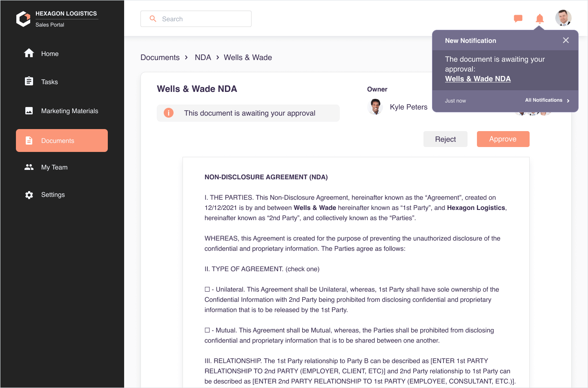Reject the document
Image resolution: width=588 pixels, height=388 pixels.
445,139
